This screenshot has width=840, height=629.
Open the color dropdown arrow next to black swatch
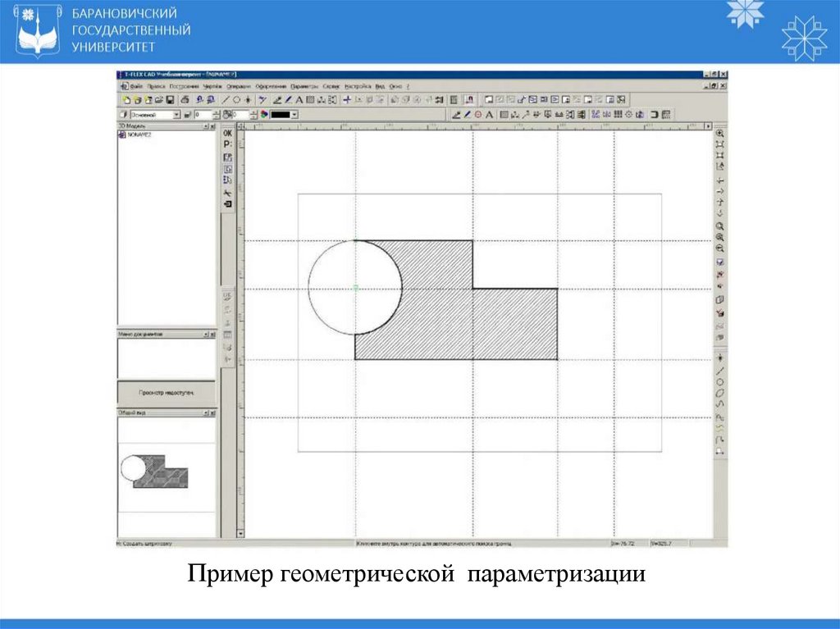pyautogui.click(x=294, y=115)
